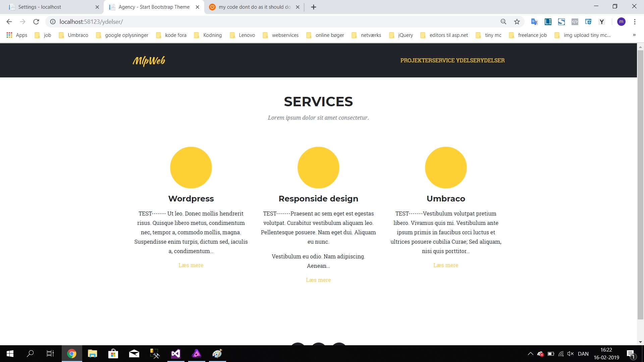Click the Wordpress heading
Image resolution: width=644 pixels, height=362 pixels.
pyautogui.click(x=191, y=199)
